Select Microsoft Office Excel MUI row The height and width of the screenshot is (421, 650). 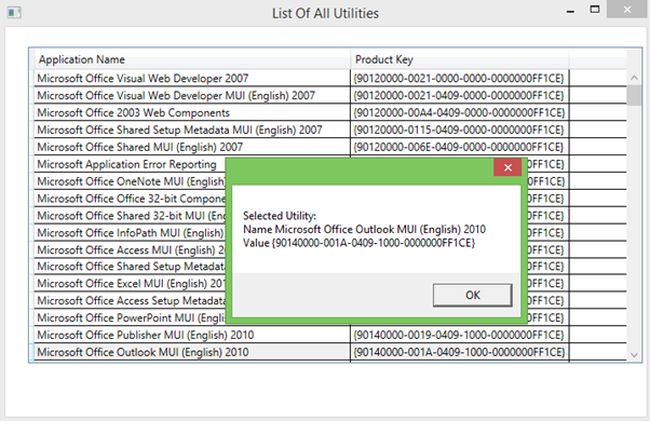tap(130, 284)
